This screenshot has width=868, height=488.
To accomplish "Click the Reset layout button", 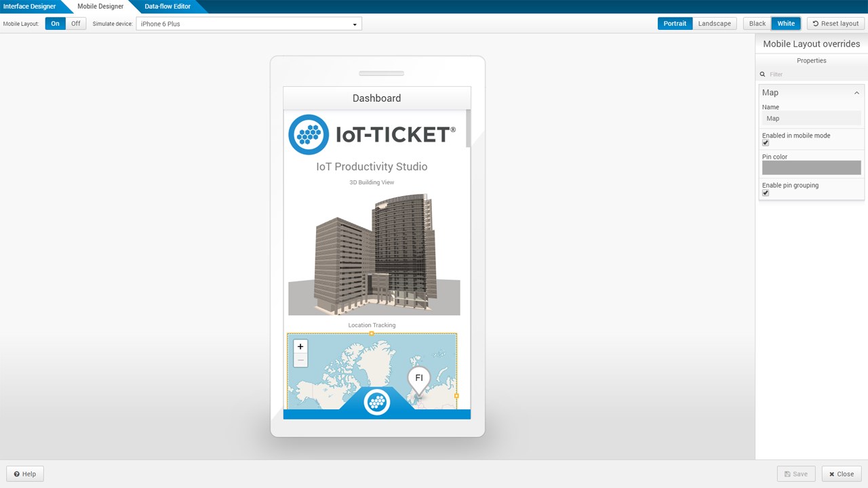I will tap(835, 24).
